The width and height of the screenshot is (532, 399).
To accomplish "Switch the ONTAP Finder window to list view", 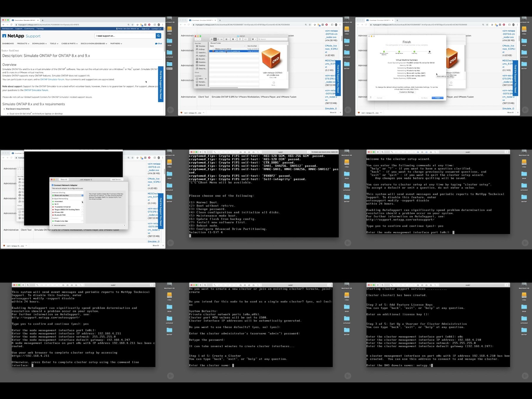I will [215, 39].
